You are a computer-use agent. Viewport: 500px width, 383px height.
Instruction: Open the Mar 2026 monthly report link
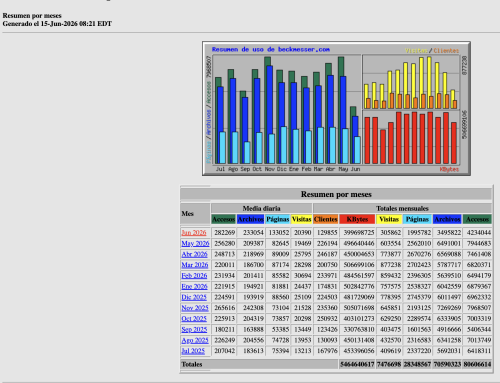click(195, 265)
